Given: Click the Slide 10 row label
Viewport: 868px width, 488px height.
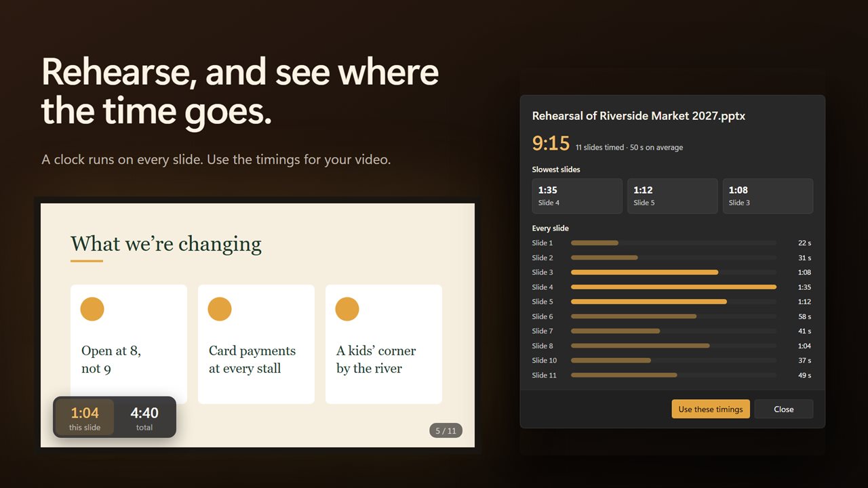Looking at the screenshot, I should click(545, 361).
